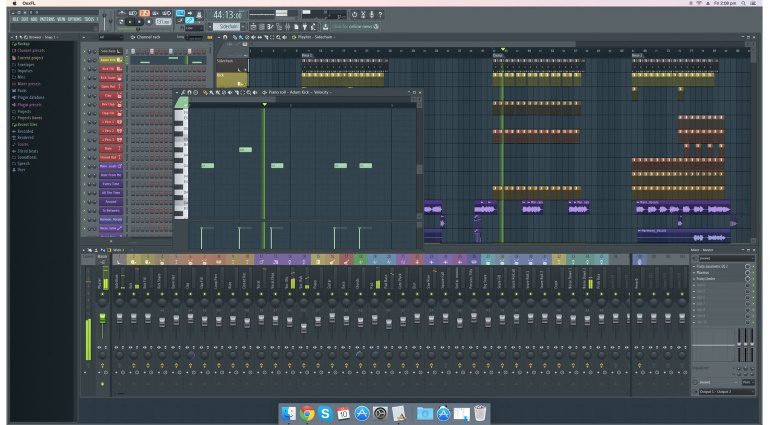Expand the Recorded folder in Browser
Viewport: 770px width, 425px height.
pyautogui.click(x=24, y=130)
